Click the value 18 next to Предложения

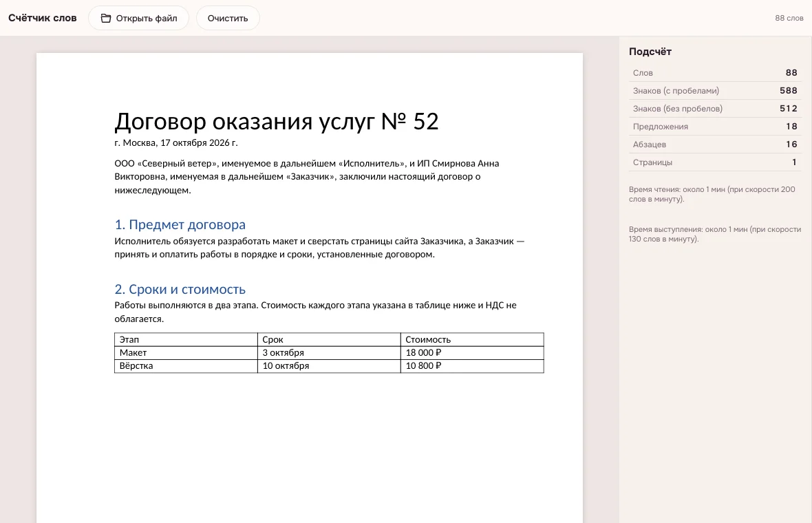point(791,127)
